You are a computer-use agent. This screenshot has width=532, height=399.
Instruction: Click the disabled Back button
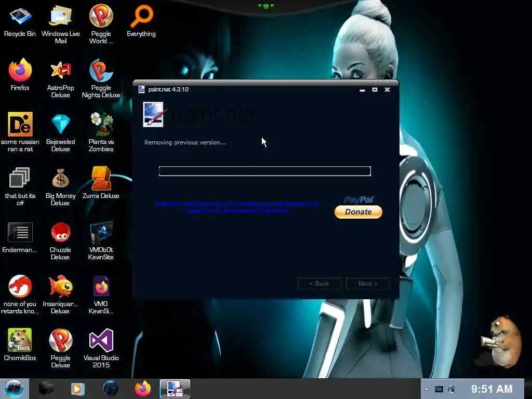coord(320,284)
